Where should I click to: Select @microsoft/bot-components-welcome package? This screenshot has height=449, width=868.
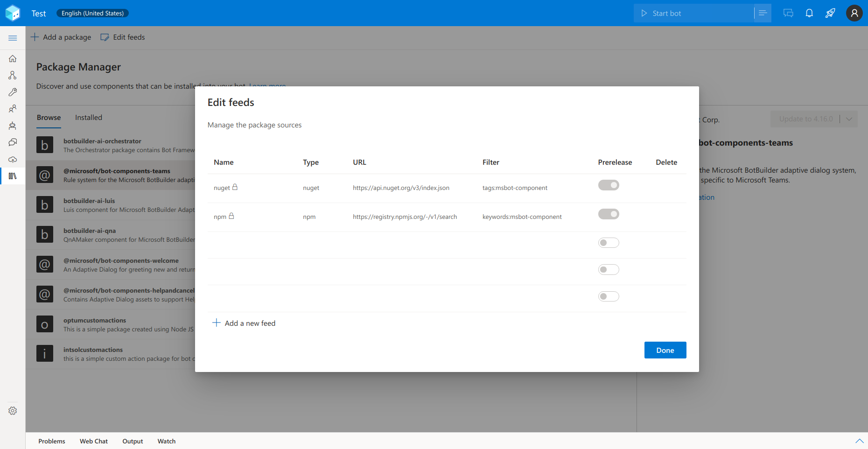pyautogui.click(x=111, y=265)
